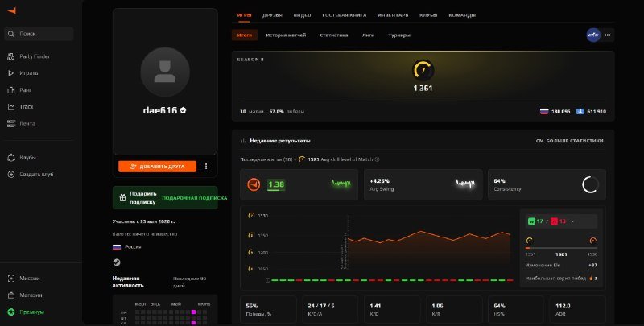Viewport: 644px width, 326px height.
Task: Click the +4.25% Avg Swing card
Action: pyautogui.click(x=423, y=184)
